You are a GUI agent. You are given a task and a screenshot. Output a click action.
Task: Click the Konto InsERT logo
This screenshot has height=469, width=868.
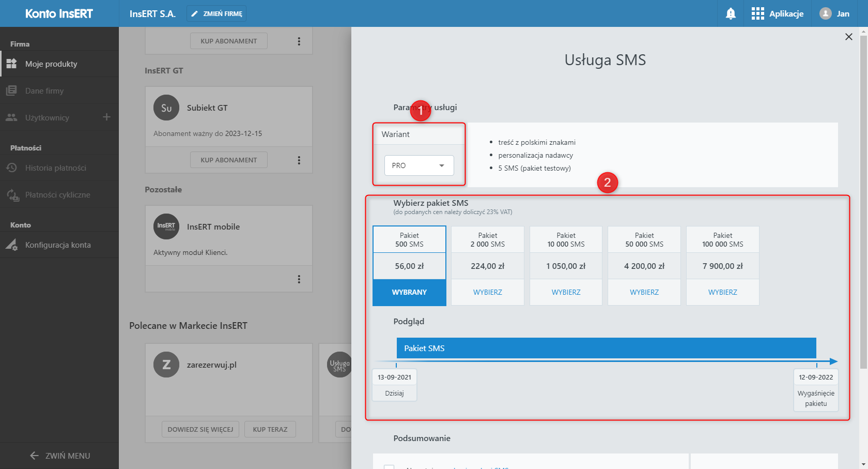59,14
